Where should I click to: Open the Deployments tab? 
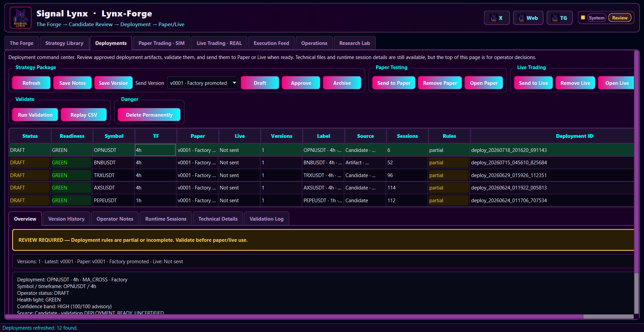[111, 43]
